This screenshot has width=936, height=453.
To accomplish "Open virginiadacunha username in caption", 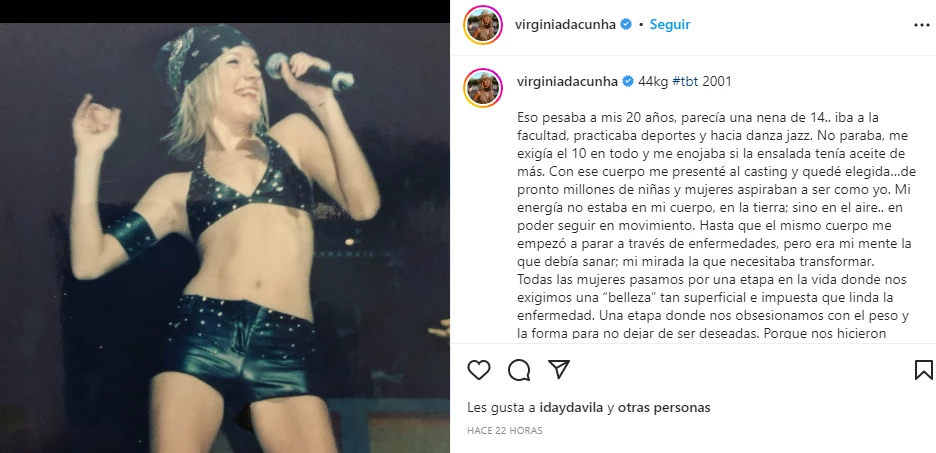I will (567, 81).
